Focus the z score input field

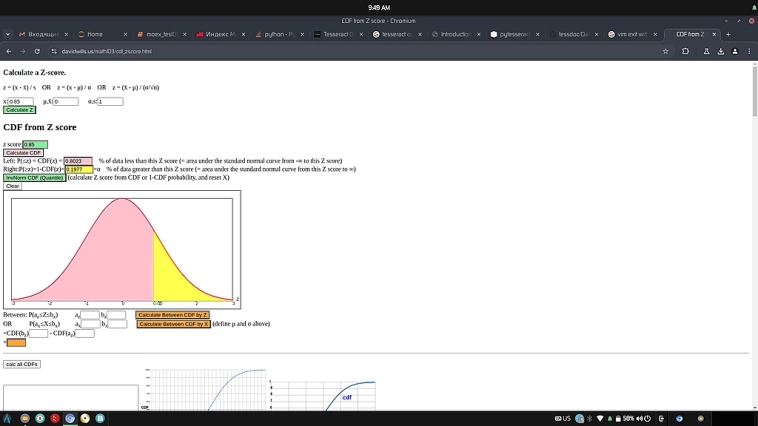(x=35, y=144)
